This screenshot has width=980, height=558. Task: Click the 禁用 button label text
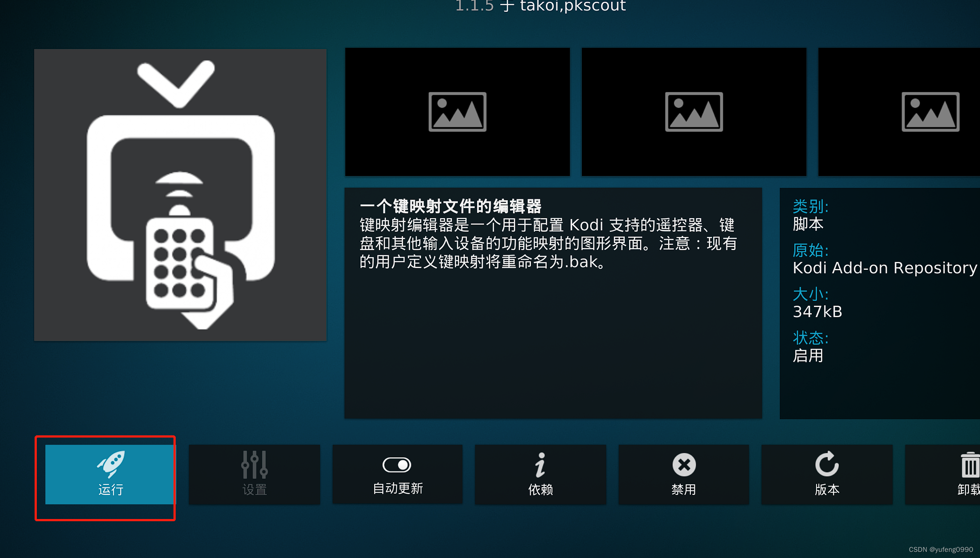[684, 490]
